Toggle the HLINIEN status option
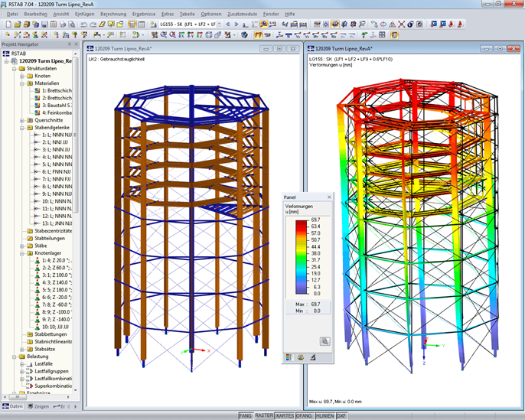525x420 pixels. coord(324,415)
